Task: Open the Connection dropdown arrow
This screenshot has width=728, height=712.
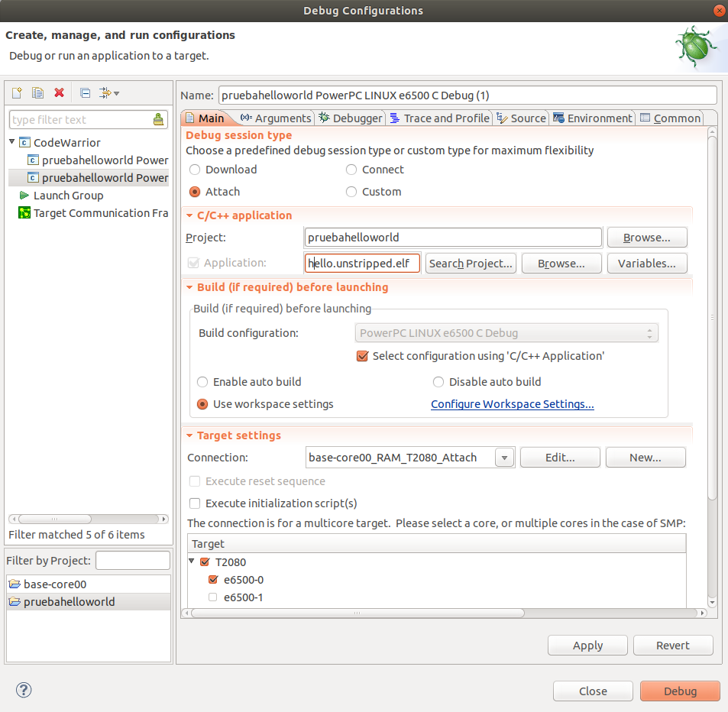Action: [505, 458]
